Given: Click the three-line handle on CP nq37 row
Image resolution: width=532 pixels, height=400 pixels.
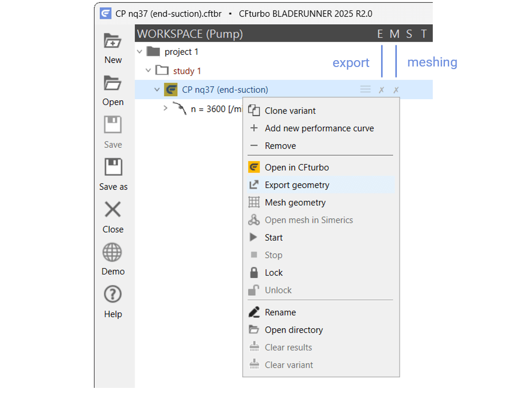Looking at the screenshot, I should (x=365, y=89).
